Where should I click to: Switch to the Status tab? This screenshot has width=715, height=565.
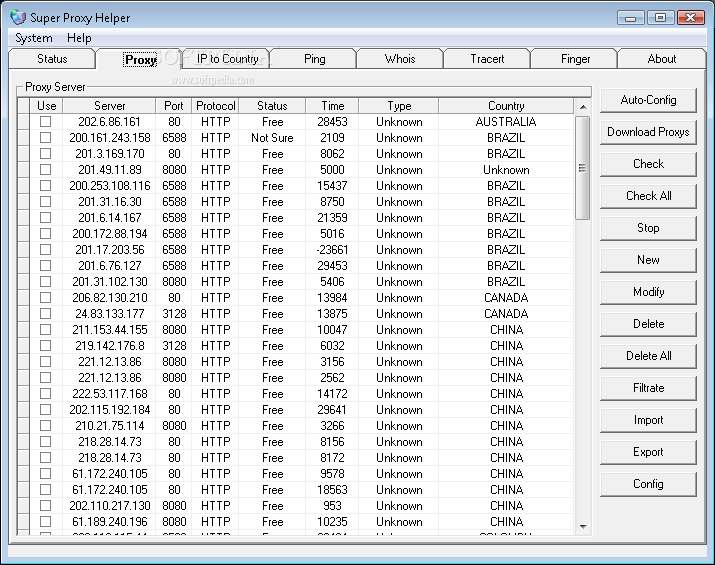point(52,59)
